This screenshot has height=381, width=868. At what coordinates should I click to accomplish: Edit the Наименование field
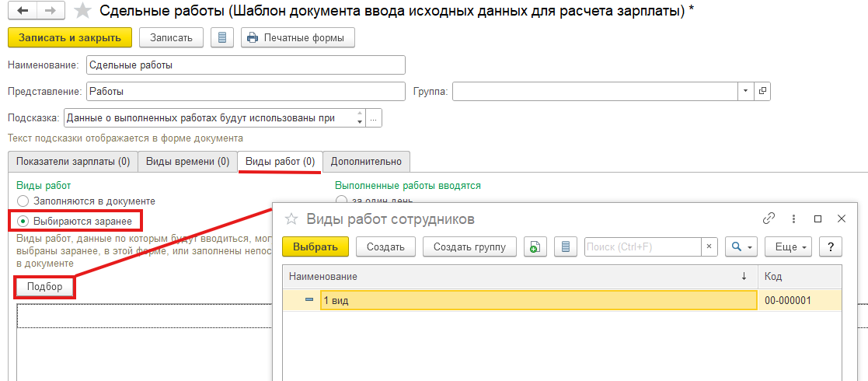[246, 65]
